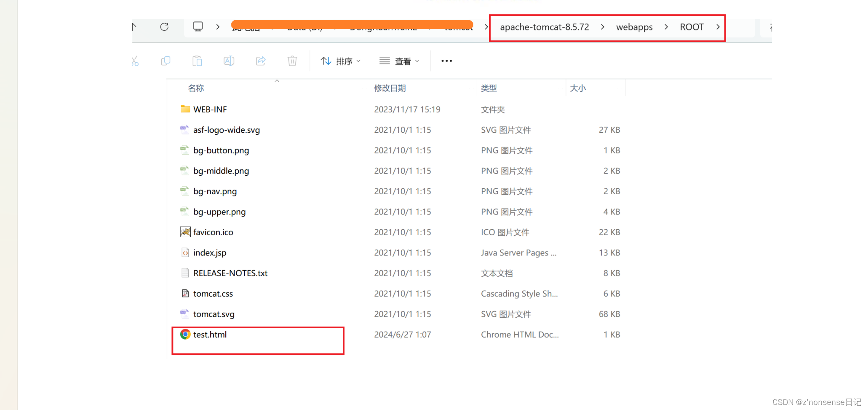This screenshot has height=410, width=868.
Task: Click the paste clipboard icon in the toolbar
Action: [197, 61]
